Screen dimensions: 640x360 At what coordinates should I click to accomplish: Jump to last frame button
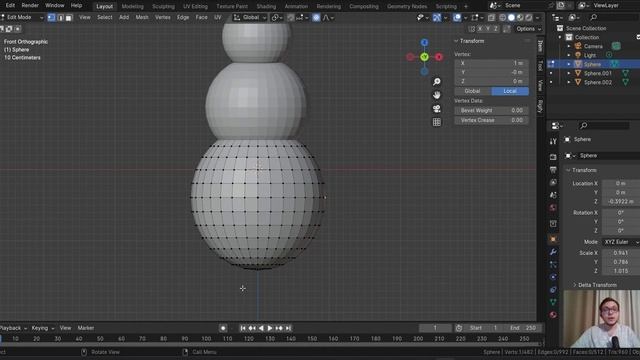point(288,328)
